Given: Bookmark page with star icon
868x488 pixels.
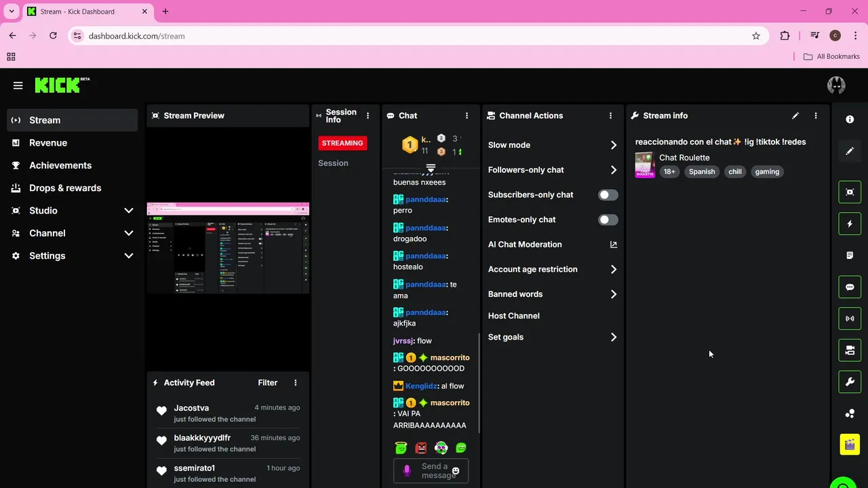Looking at the screenshot, I should (756, 36).
